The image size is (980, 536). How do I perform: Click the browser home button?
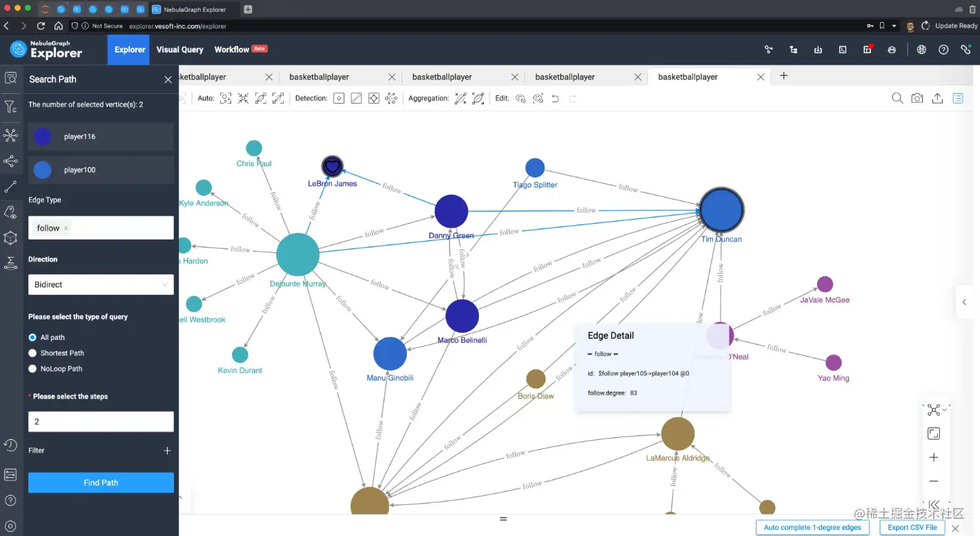coord(59,26)
